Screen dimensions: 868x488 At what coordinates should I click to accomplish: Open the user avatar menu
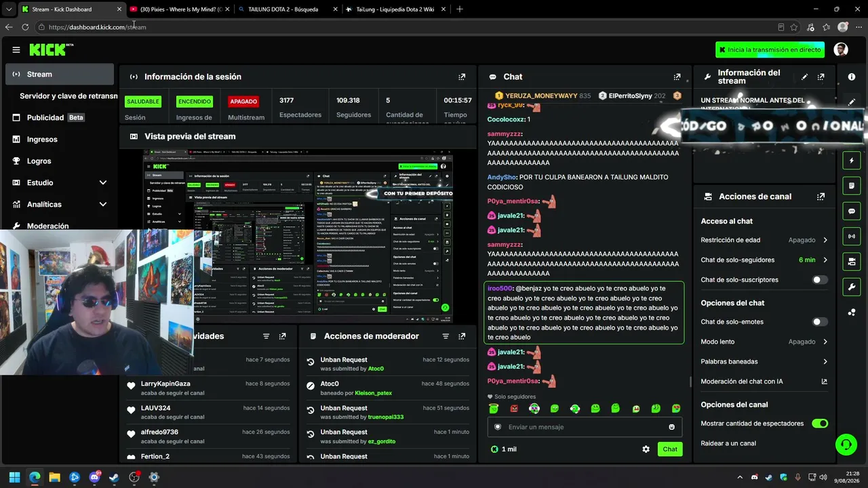pyautogui.click(x=841, y=49)
